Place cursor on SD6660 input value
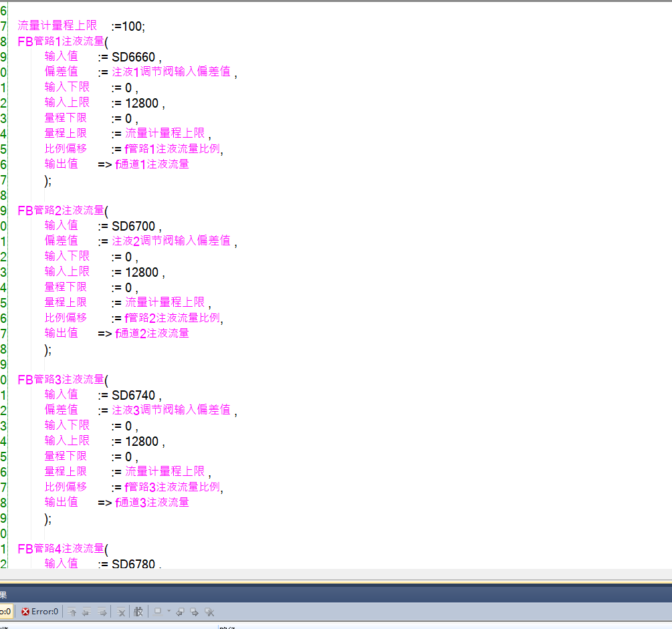 tap(133, 57)
